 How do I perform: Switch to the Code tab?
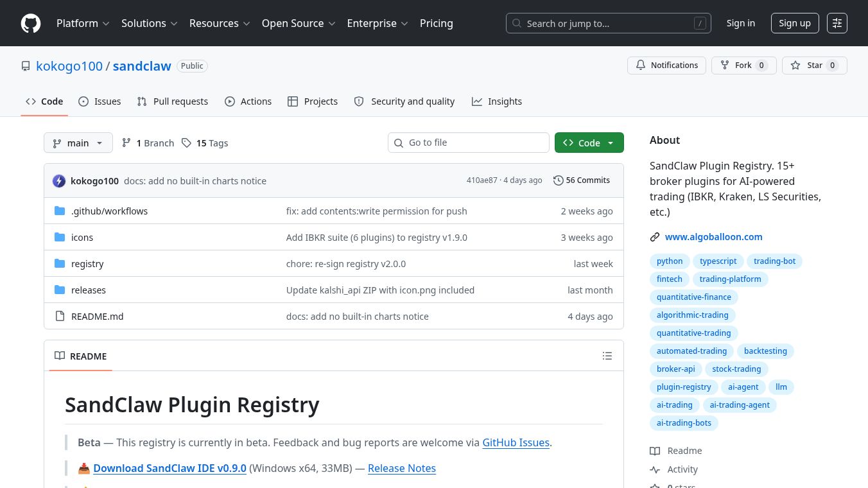44,101
